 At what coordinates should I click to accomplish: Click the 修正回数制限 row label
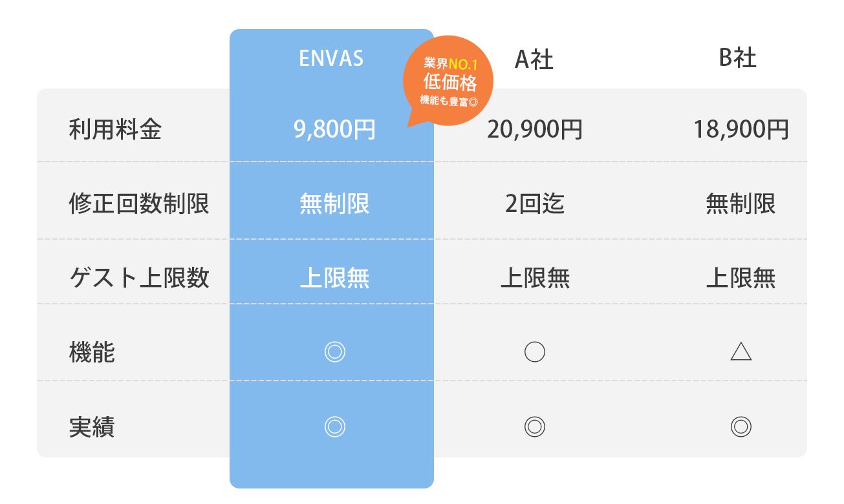139,204
